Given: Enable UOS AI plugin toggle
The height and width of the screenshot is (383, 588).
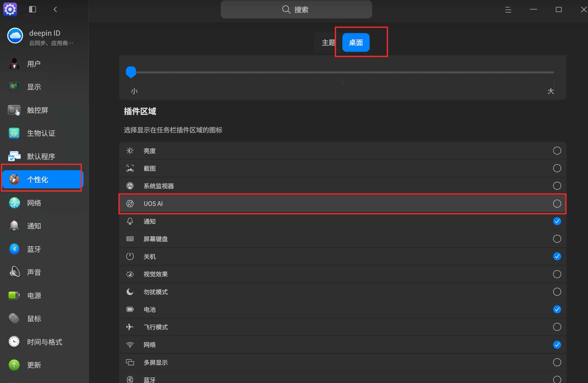Looking at the screenshot, I should point(557,204).
